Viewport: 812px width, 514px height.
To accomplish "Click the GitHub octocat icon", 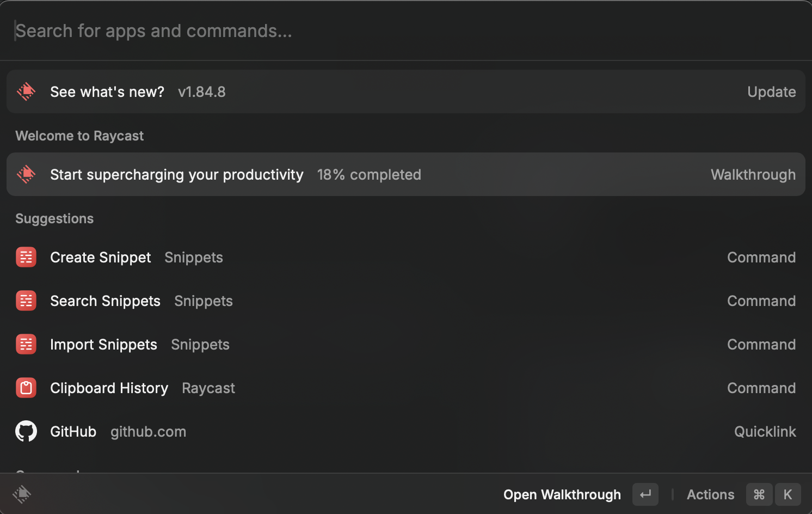I will click(26, 431).
